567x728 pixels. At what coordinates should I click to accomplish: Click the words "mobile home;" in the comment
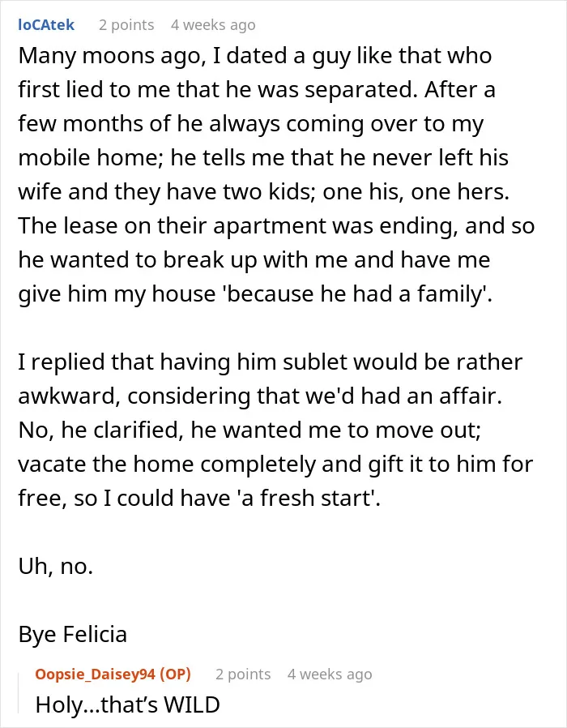(88, 158)
